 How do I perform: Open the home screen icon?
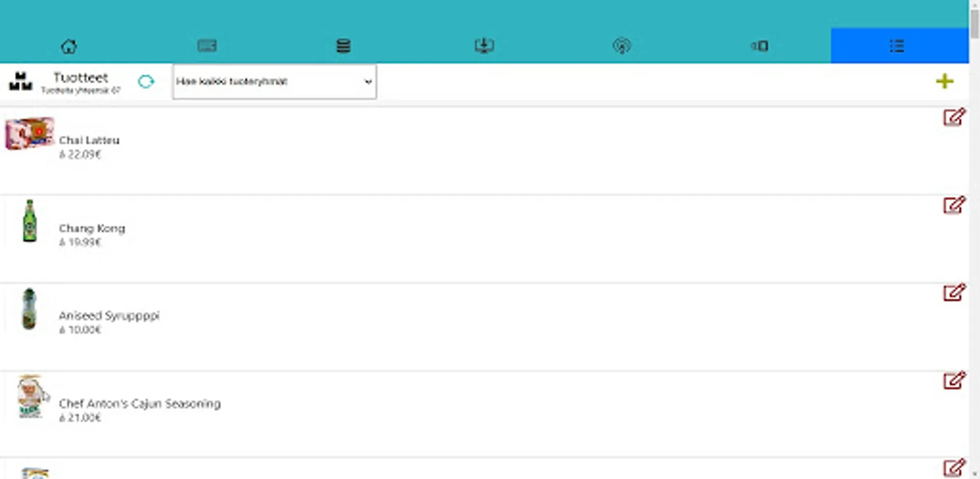tap(70, 46)
